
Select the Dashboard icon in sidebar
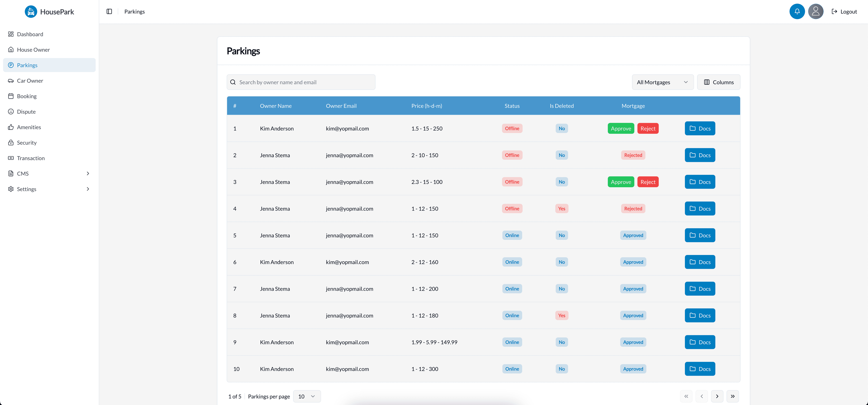click(10, 34)
